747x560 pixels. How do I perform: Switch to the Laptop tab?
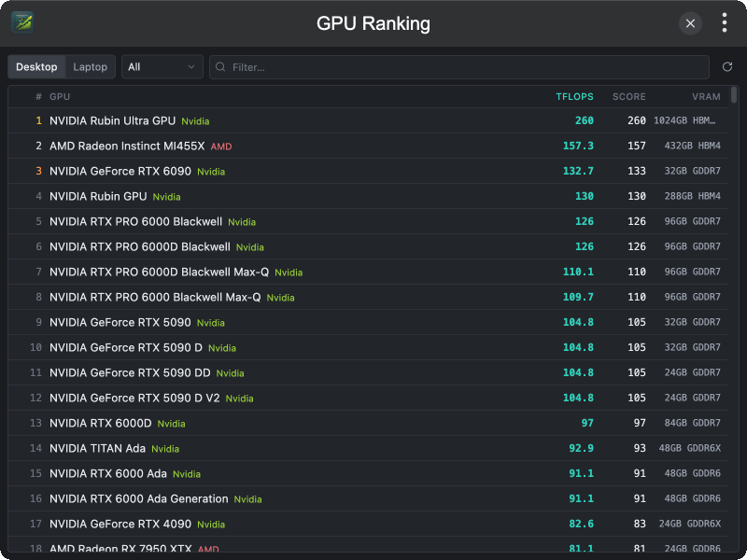(90, 66)
